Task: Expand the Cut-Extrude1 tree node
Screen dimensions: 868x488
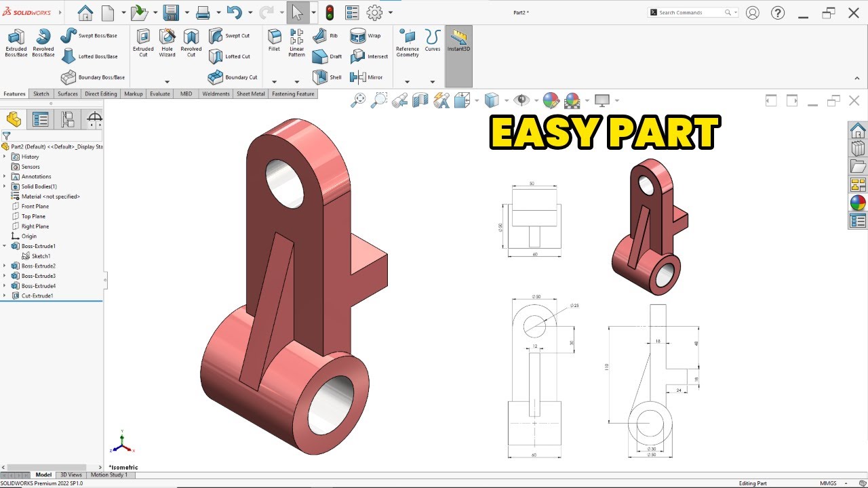Action: coord(5,296)
